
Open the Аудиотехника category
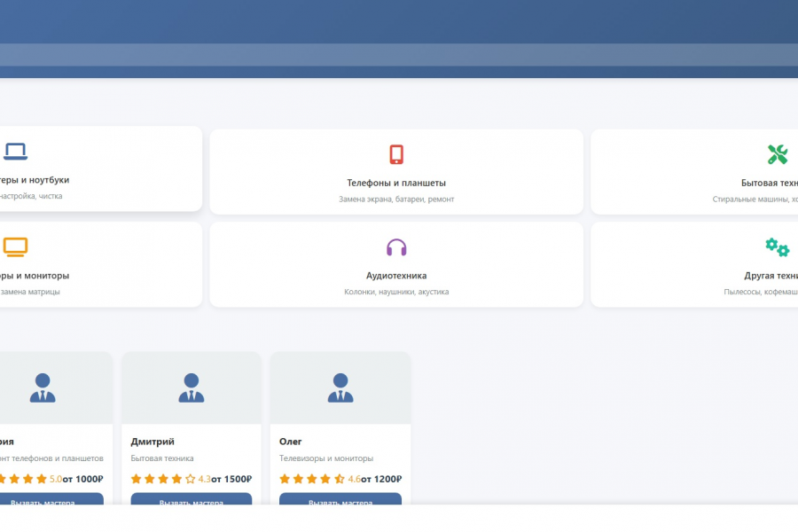coord(396,264)
